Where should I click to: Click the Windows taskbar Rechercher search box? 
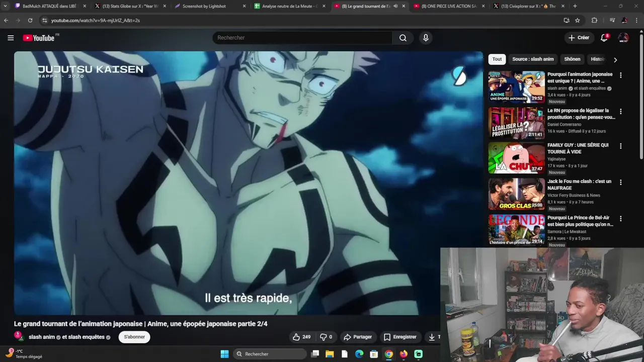(x=270, y=354)
